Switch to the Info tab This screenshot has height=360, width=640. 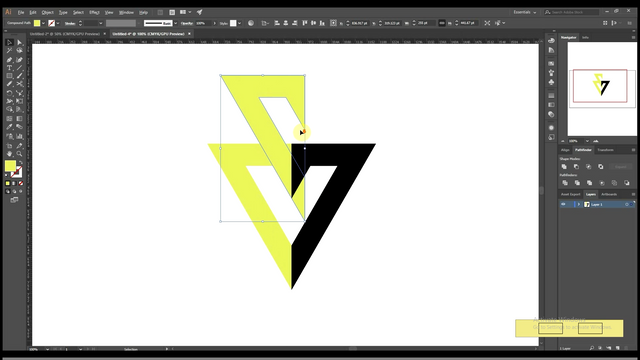click(585, 38)
